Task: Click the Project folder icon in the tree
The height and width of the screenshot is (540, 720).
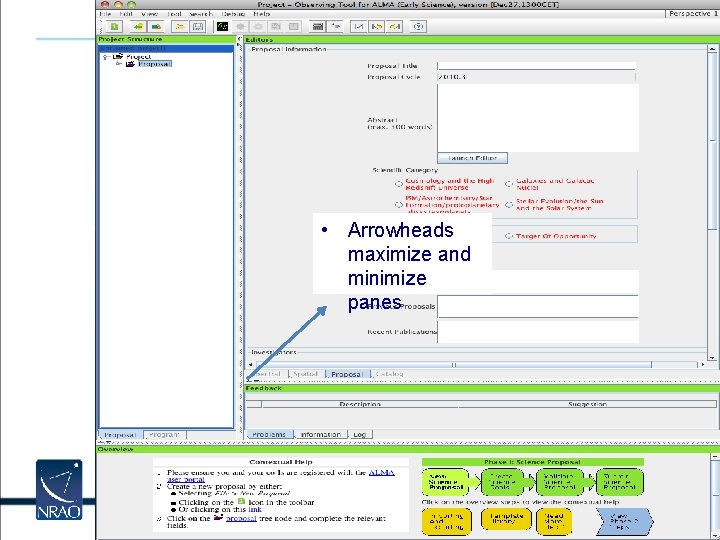Action: (x=118, y=56)
